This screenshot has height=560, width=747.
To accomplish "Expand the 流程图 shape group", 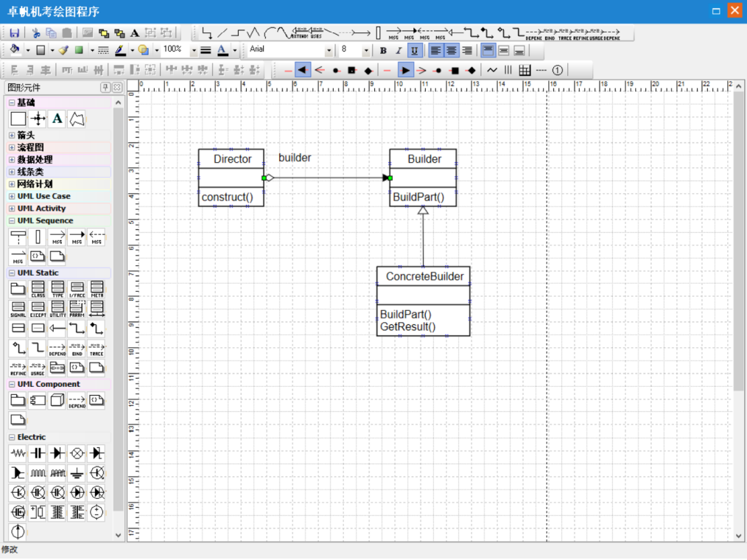I will [12, 148].
